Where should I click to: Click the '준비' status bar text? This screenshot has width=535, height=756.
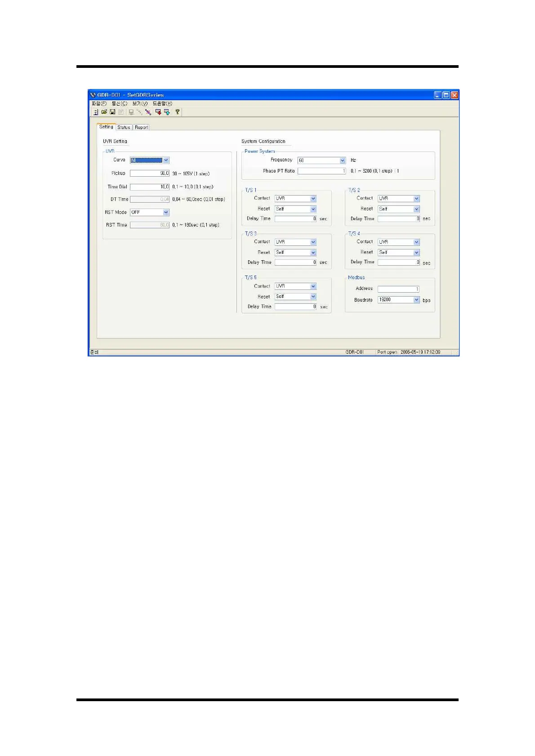[x=94, y=352]
